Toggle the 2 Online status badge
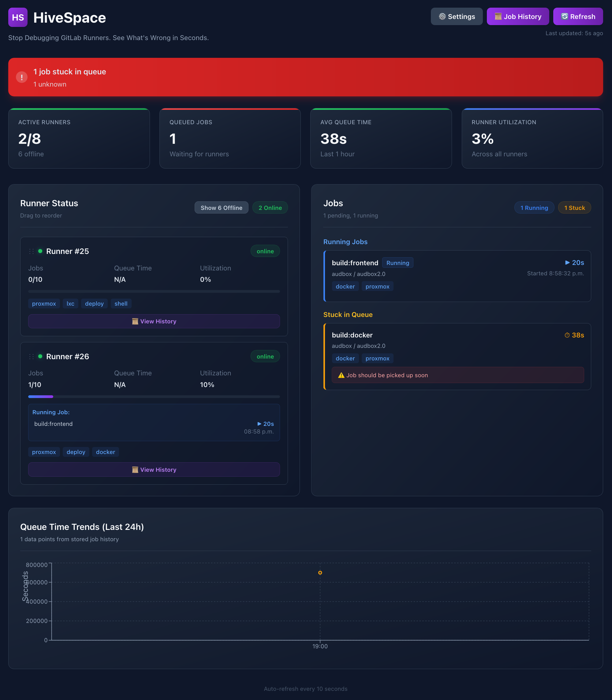The image size is (612, 700). coord(270,208)
